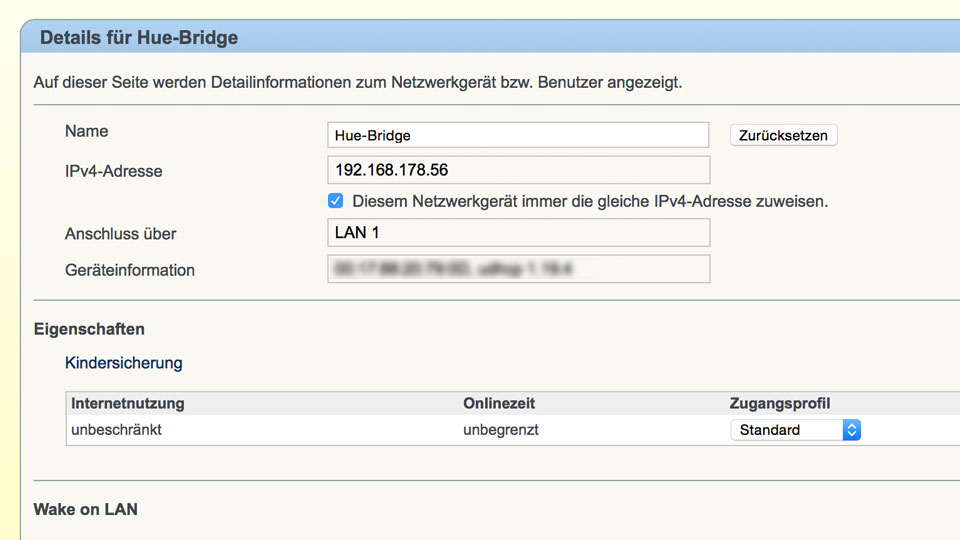The height and width of the screenshot is (540, 960).
Task: Click the Details für Hue-Bridge title bar
Action: [139, 39]
